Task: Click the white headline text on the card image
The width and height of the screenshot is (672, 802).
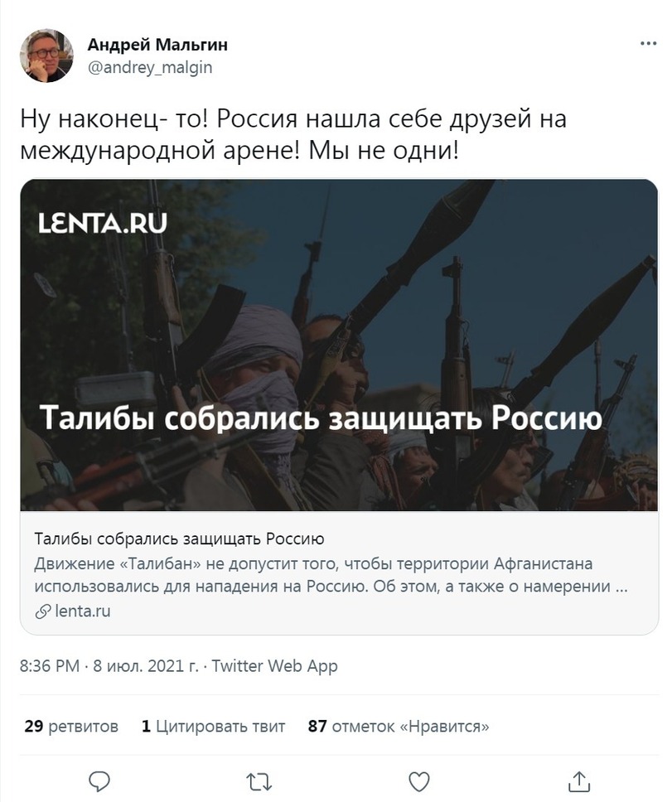Action: (x=321, y=418)
